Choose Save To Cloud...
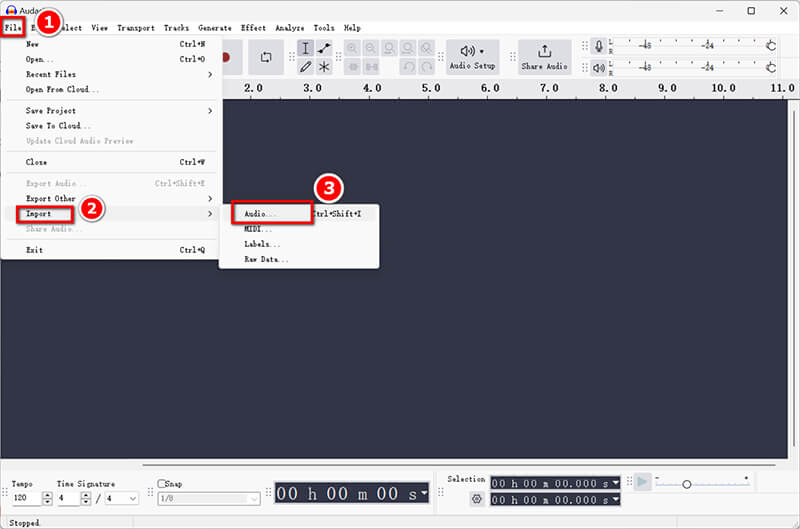The image size is (800, 529). pyautogui.click(x=111, y=125)
